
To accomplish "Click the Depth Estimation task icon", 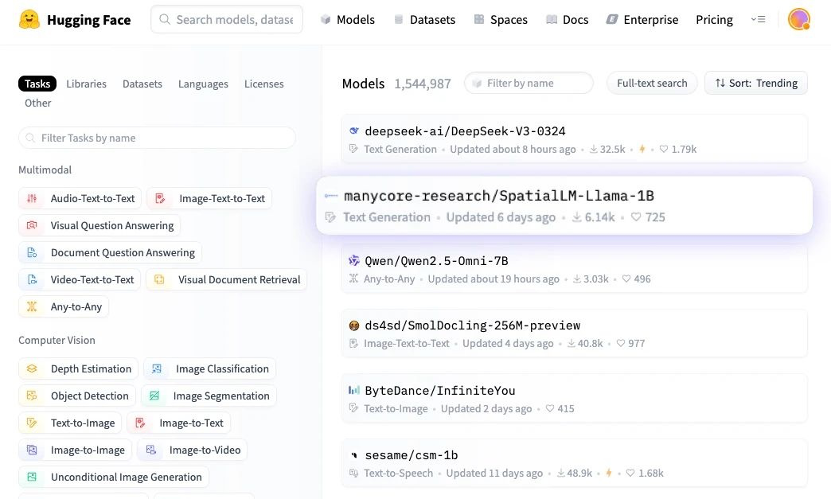I will point(32,369).
